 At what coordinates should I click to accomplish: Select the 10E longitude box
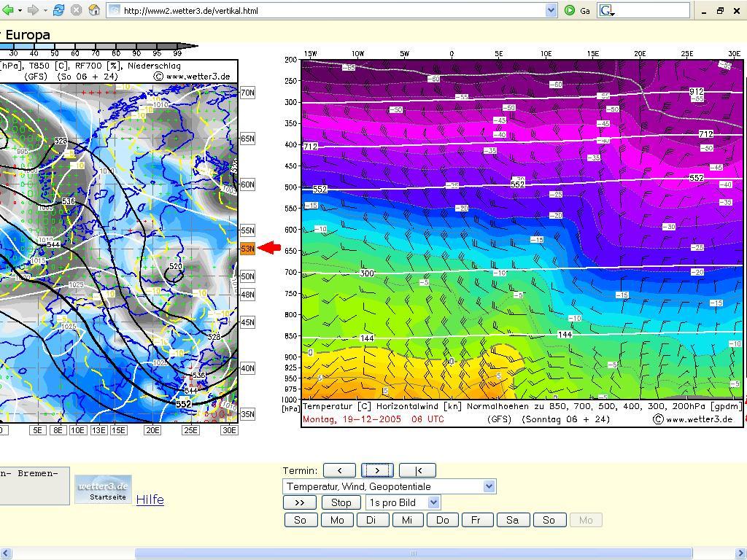77,430
